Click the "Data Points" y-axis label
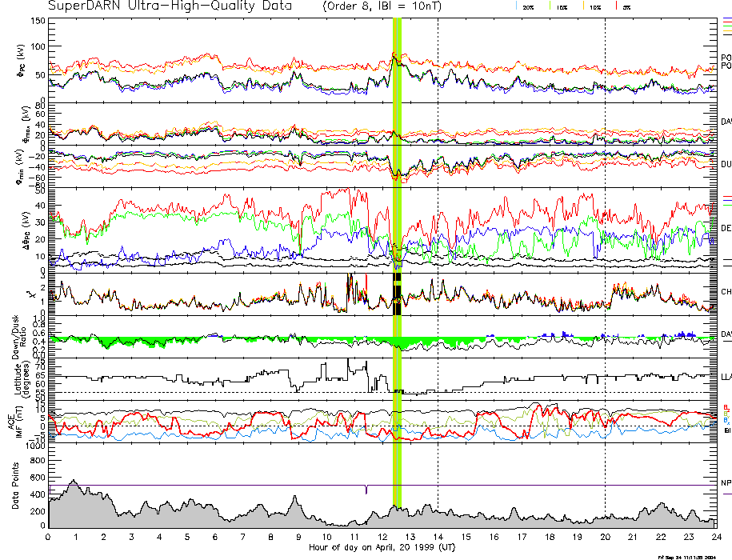Screen dimensions: 732x560 click(x=16, y=486)
